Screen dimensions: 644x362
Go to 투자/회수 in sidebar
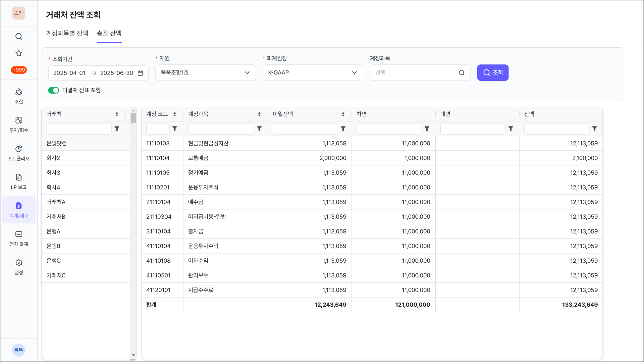pos(19,124)
